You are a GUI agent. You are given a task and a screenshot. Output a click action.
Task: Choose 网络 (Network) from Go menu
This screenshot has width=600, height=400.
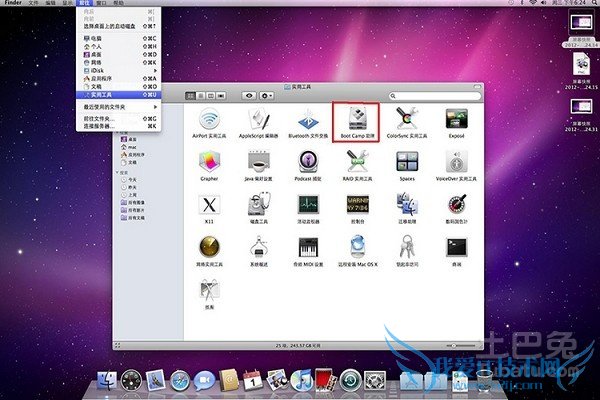119,62
